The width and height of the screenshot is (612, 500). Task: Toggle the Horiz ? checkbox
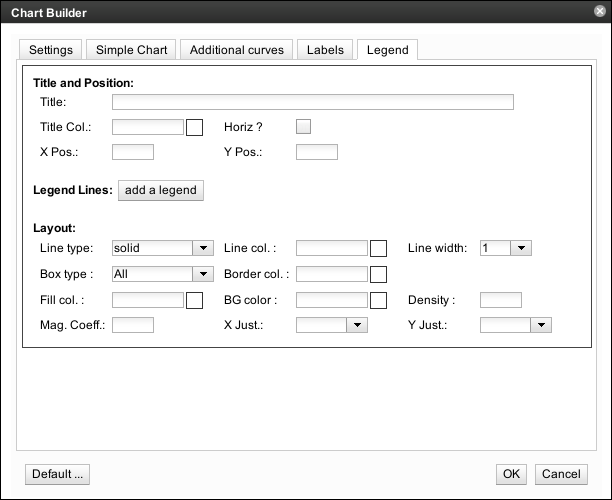[304, 127]
